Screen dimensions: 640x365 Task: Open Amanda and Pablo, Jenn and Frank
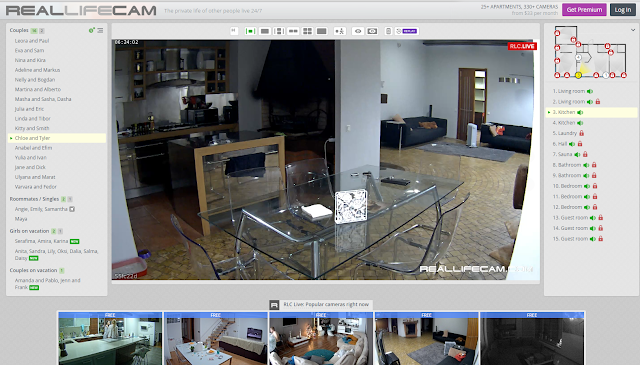(47, 284)
